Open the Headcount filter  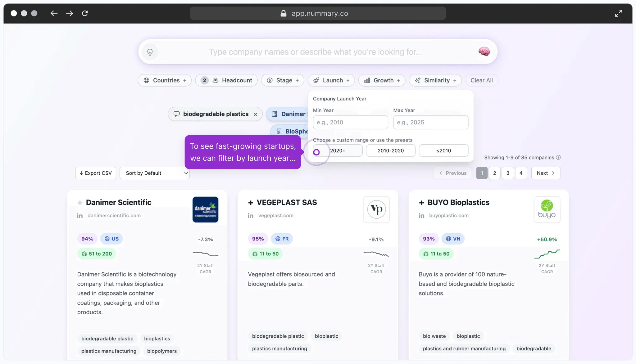(226, 80)
